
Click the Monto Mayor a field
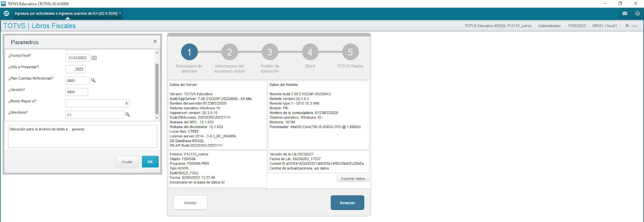[x=98, y=103]
